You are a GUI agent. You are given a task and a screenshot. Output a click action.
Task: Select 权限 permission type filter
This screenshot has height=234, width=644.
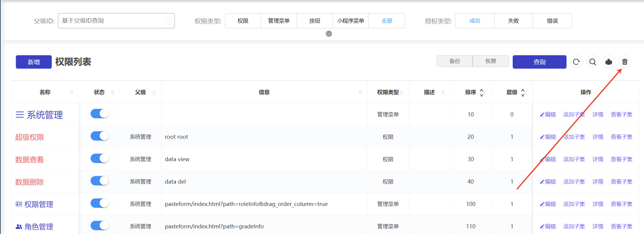point(243,21)
